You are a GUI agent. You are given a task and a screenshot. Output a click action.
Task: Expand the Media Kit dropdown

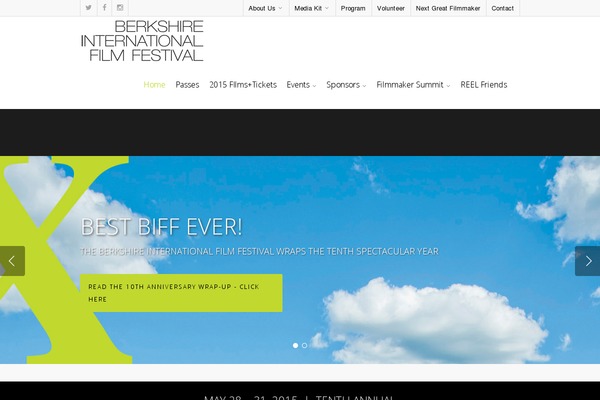click(311, 8)
